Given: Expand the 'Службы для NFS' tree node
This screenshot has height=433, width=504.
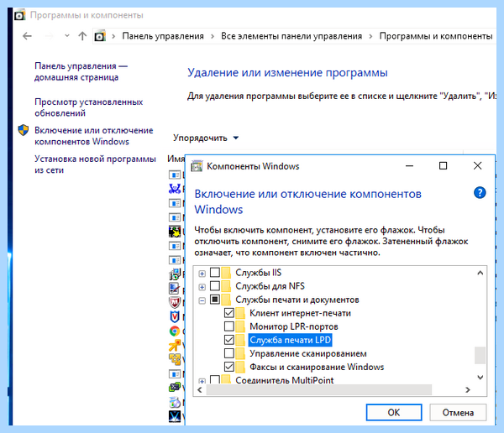Looking at the screenshot, I should click(202, 287).
